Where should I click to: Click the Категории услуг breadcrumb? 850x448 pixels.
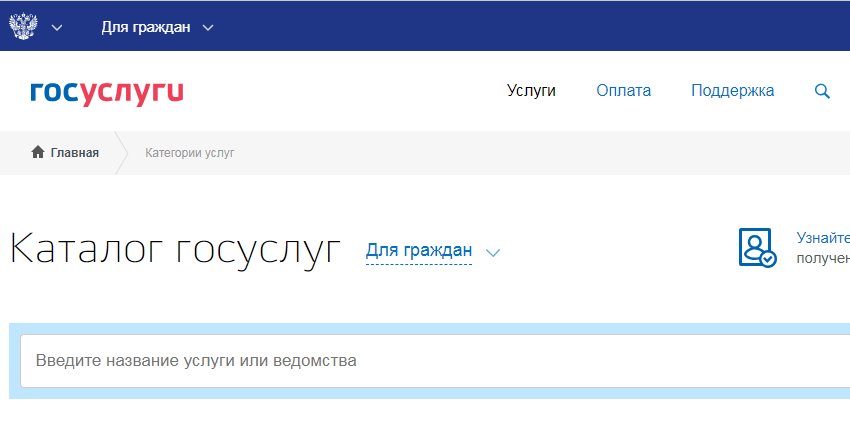[x=190, y=153]
